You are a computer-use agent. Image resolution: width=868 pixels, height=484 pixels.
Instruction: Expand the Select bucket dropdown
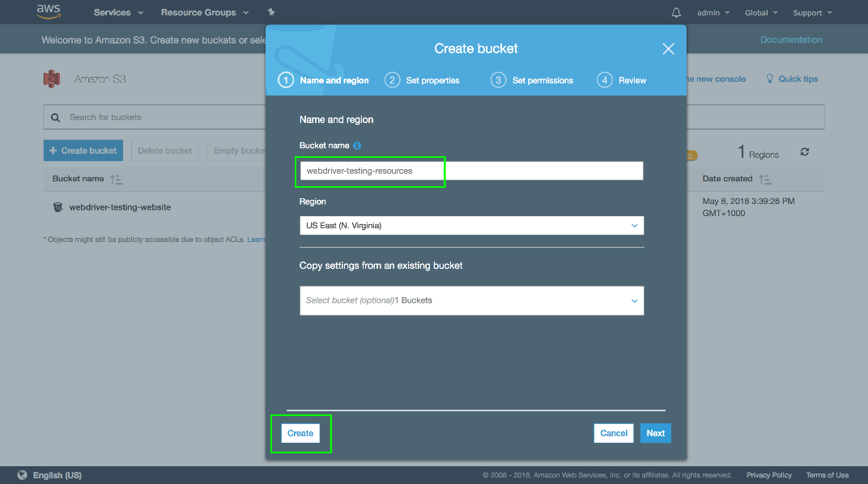pos(471,300)
